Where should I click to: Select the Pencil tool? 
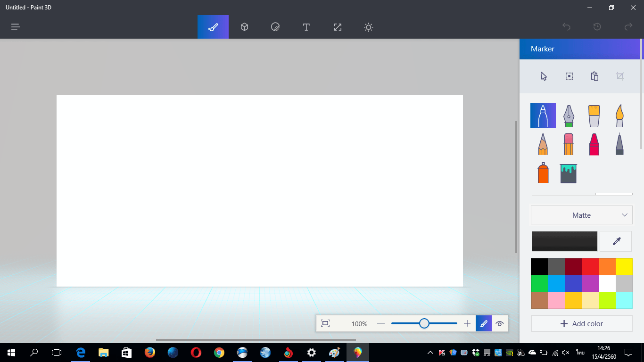[x=543, y=144]
